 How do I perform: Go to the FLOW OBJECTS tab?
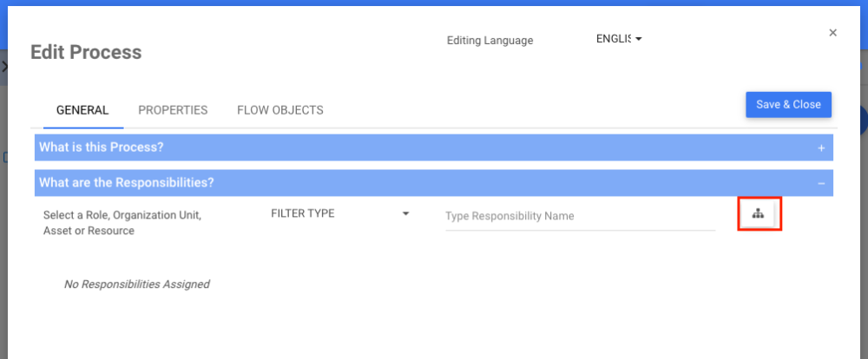pyautogui.click(x=279, y=110)
